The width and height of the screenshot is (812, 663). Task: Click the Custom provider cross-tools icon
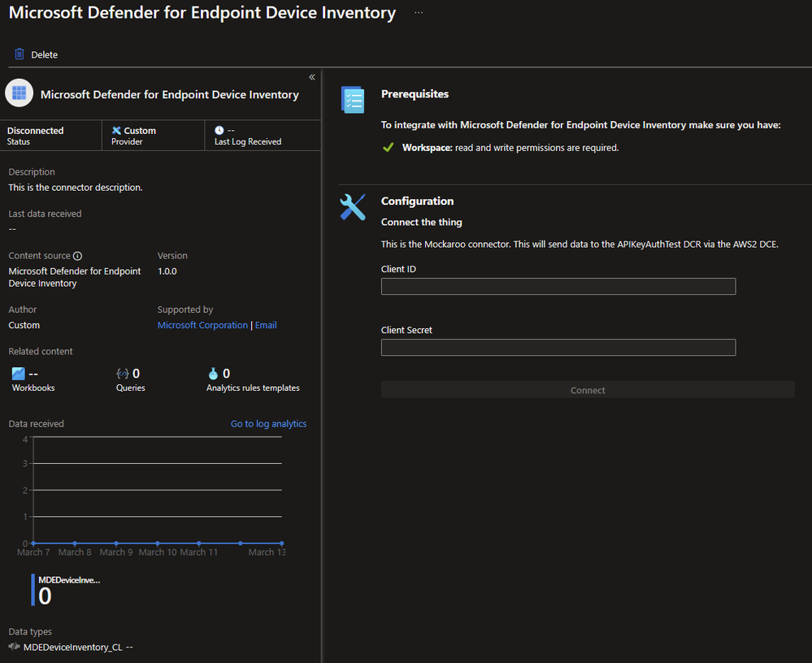tap(116, 131)
